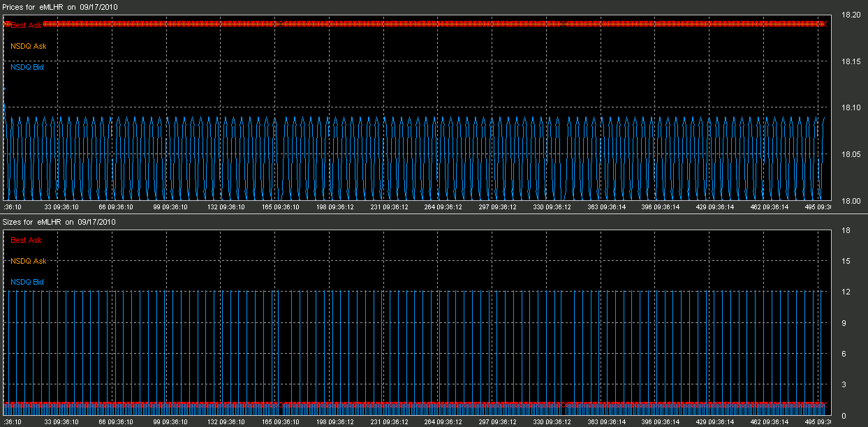Click '231 09:36:12' tick in Sizes chart
The image size is (868, 427).
(x=388, y=422)
